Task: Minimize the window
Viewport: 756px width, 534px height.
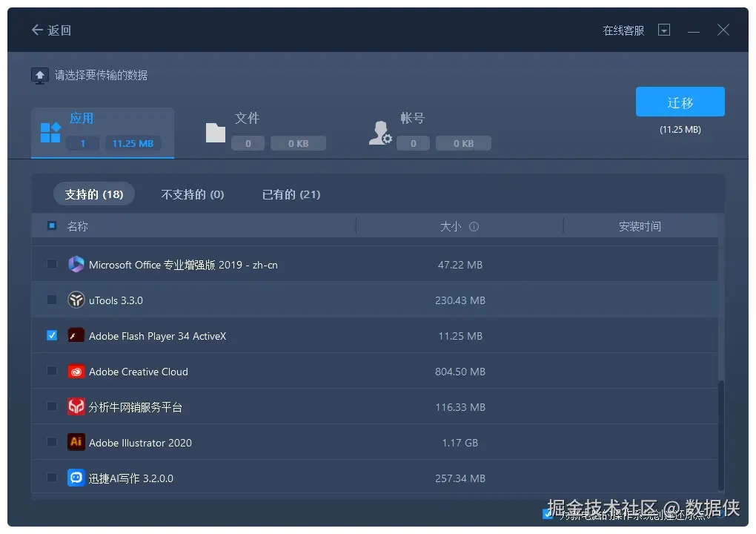Action: (x=693, y=31)
